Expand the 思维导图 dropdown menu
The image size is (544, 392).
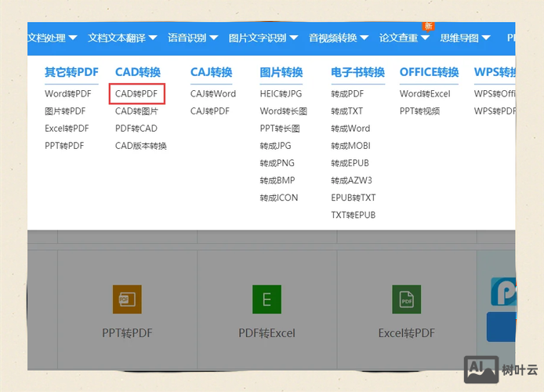(x=465, y=38)
